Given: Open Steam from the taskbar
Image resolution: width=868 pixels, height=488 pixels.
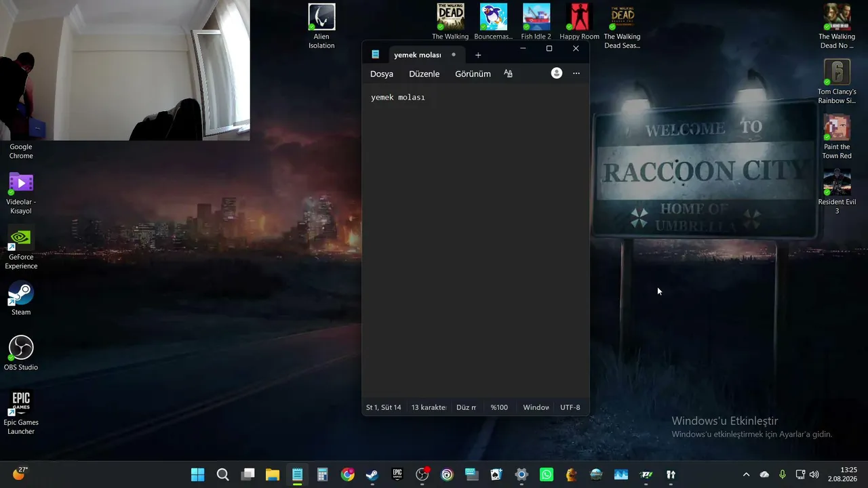Looking at the screenshot, I should pyautogui.click(x=372, y=474).
